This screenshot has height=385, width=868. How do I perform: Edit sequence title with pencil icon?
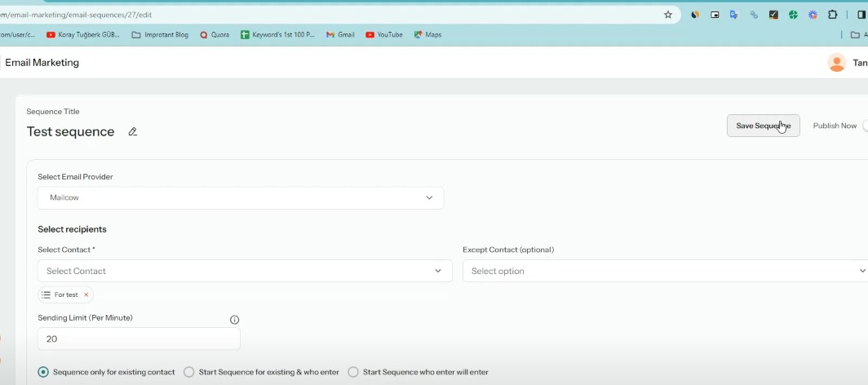[132, 131]
